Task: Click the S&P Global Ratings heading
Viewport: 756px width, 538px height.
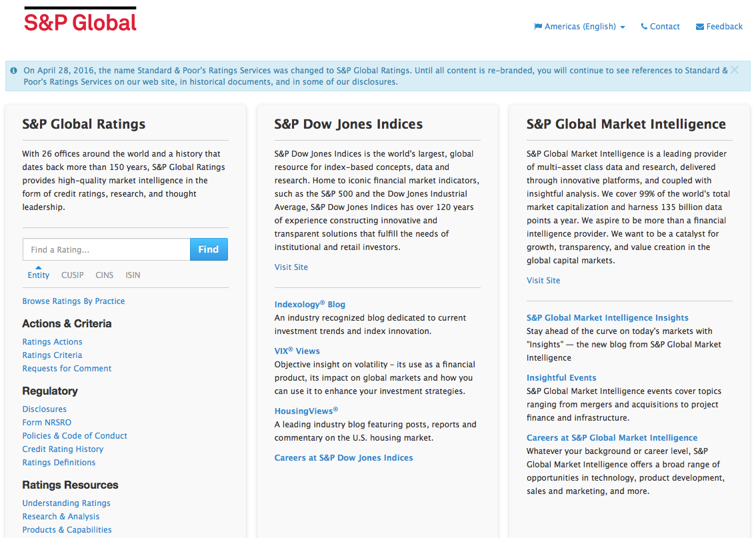Action: point(84,124)
